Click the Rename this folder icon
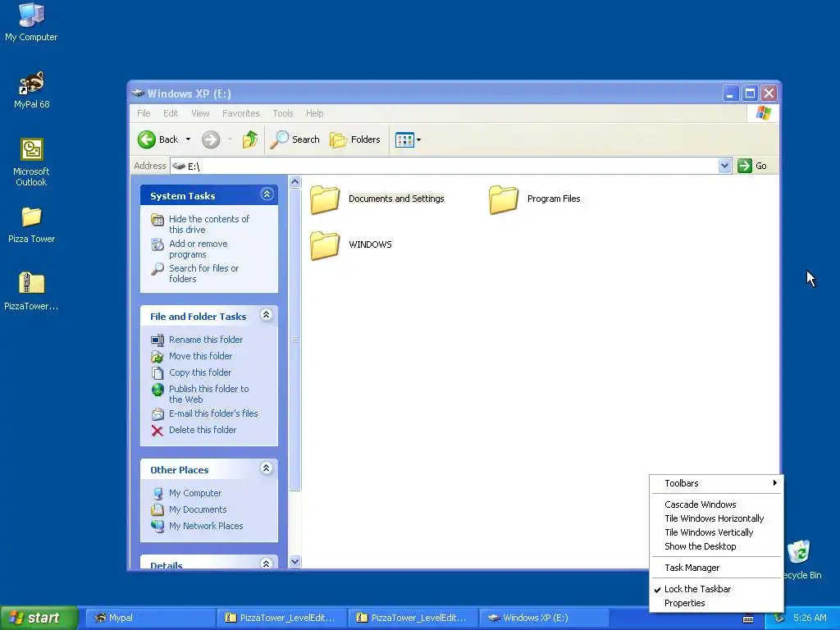Screen dimensions: 840x630 [157, 340]
